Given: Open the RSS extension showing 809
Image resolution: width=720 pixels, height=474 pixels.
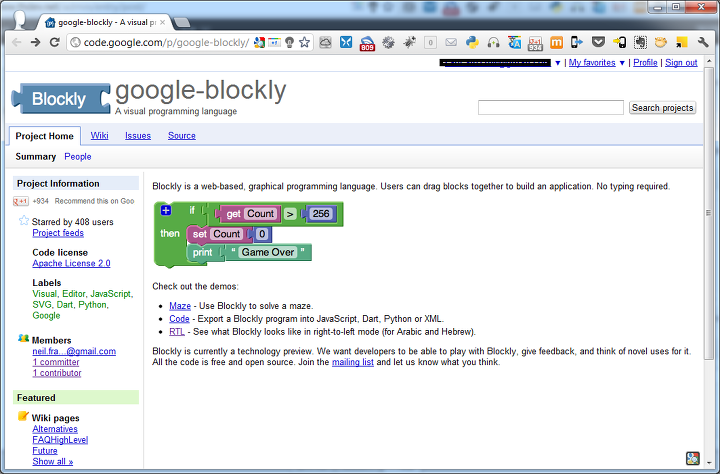Looking at the screenshot, I should (367, 43).
